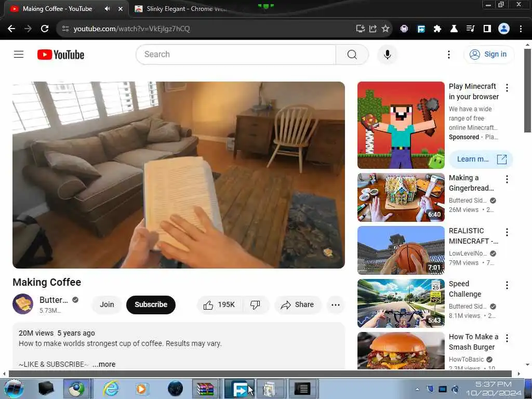532x399 pixels.
Task: Click the blue arrow extension toolbar icon
Action: 421,29
